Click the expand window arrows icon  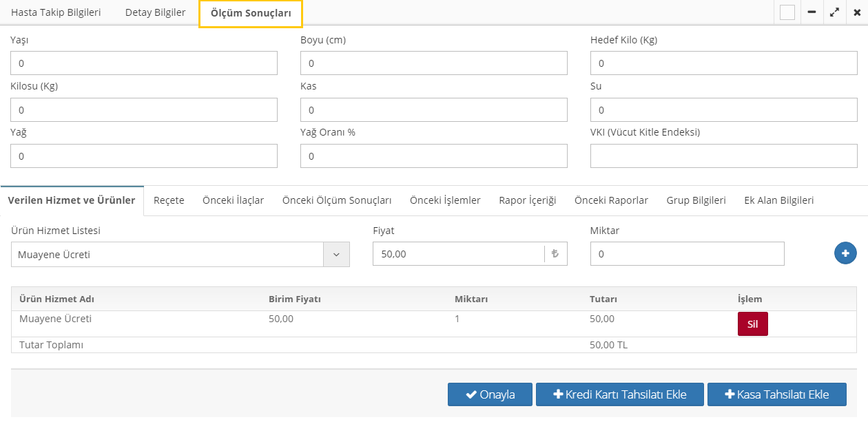tap(834, 12)
